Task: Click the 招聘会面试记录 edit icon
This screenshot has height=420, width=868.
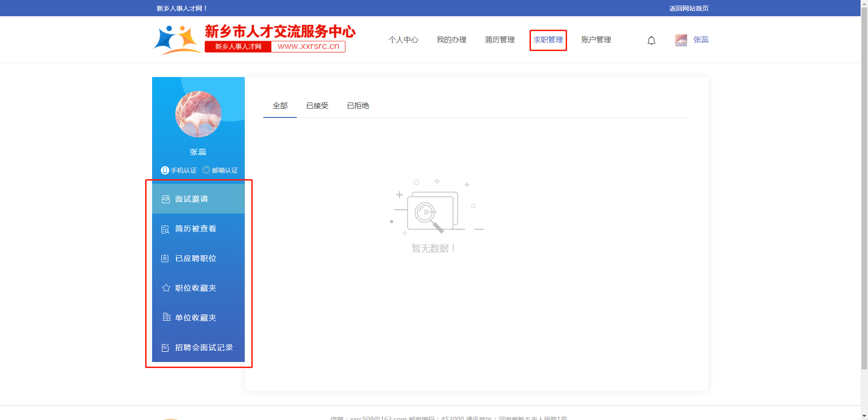Action: (x=165, y=348)
